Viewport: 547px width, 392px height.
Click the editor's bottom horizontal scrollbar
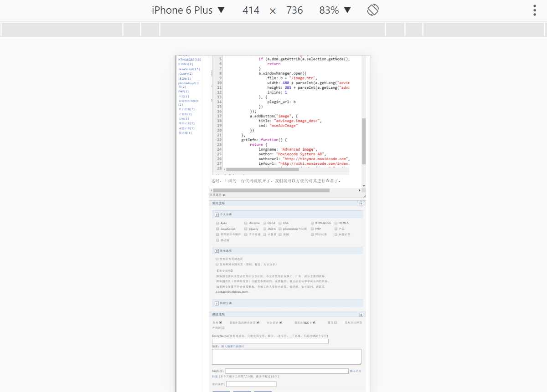click(x=272, y=190)
